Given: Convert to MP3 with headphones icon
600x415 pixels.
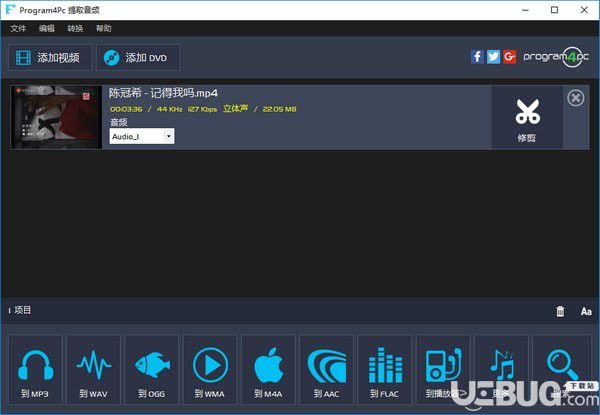Looking at the screenshot, I should pyautogui.click(x=35, y=370).
